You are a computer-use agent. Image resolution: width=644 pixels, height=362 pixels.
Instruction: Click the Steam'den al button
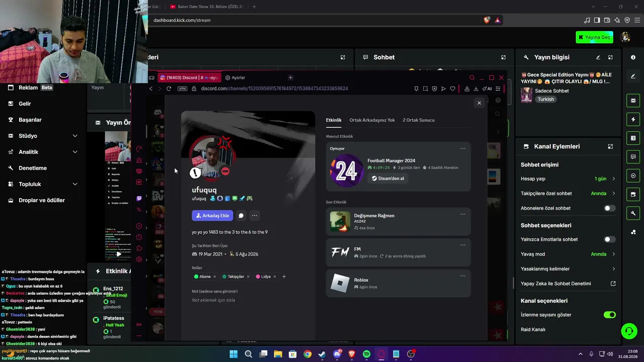pyautogui.click(x=388, y=178)
